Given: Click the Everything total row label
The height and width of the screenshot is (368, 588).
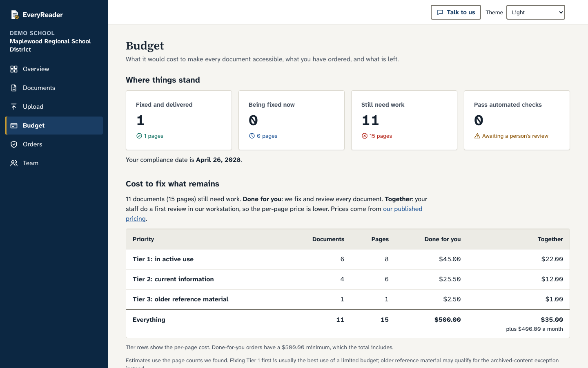Looking at the screenshot, I should point(149,320).
